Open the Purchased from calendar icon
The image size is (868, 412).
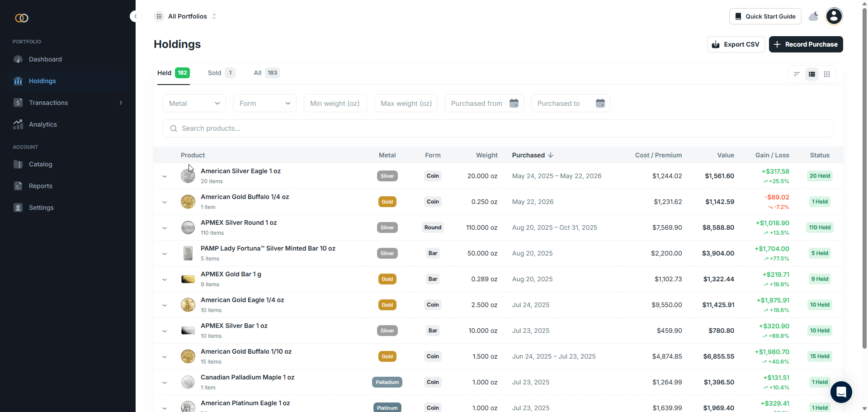click(514, 103)
